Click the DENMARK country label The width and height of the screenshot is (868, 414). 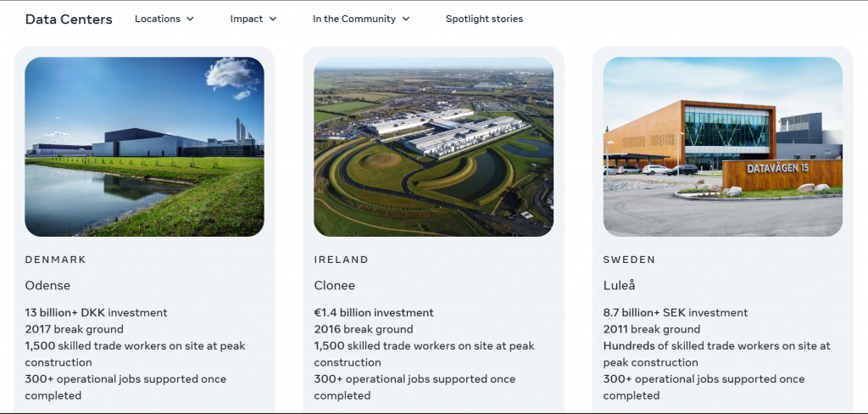click(x=56, y=260)
